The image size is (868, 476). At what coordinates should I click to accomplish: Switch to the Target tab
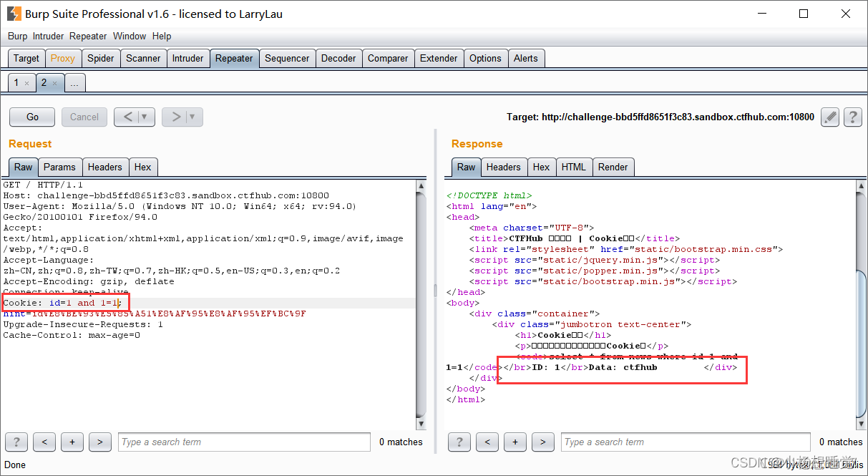click(x=26, y=58)
